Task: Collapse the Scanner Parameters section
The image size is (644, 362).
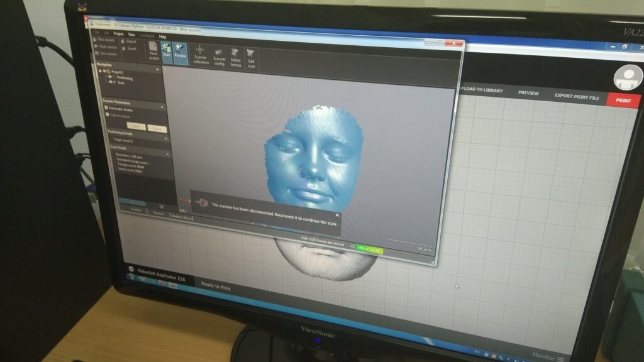Action: click(162, 107)
